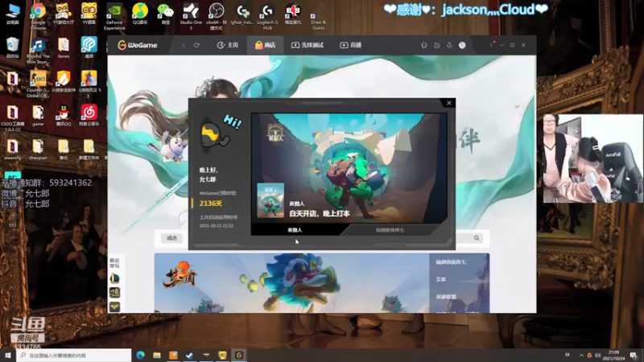Select the zhaopian folder on desktop
Screen dimensions: 644x362
(x=38, y=150)
